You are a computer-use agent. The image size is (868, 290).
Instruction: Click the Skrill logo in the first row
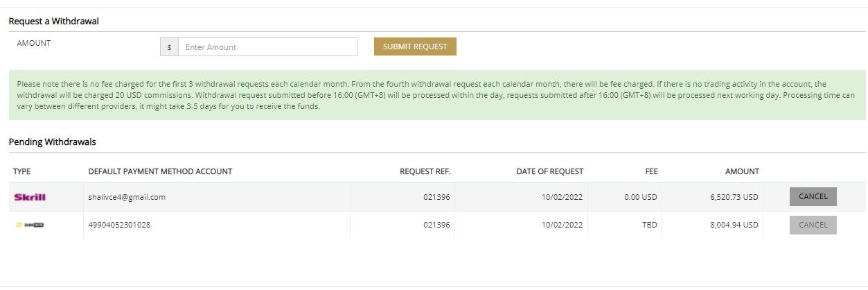tap(30, 197)
